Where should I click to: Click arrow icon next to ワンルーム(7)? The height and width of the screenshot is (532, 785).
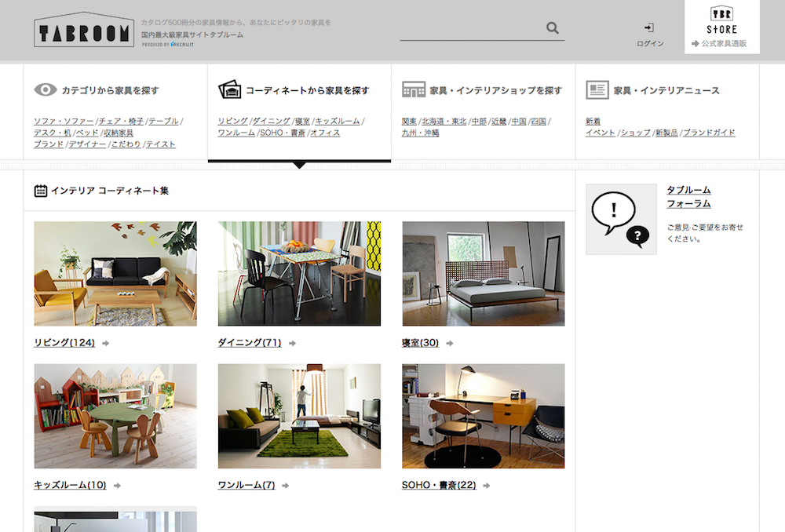click(x=286, y=486)
